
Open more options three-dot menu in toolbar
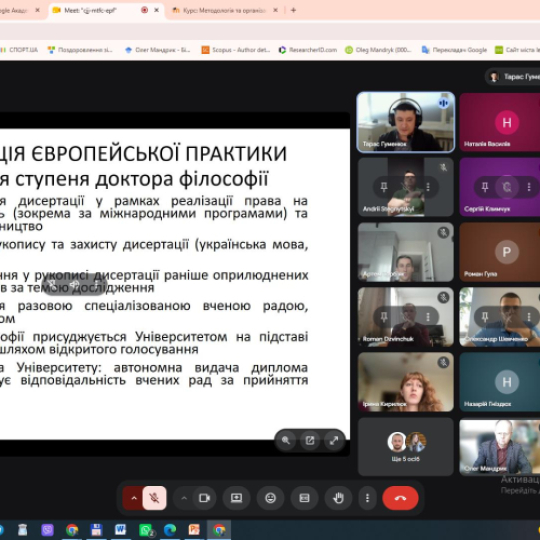point(367,498)
